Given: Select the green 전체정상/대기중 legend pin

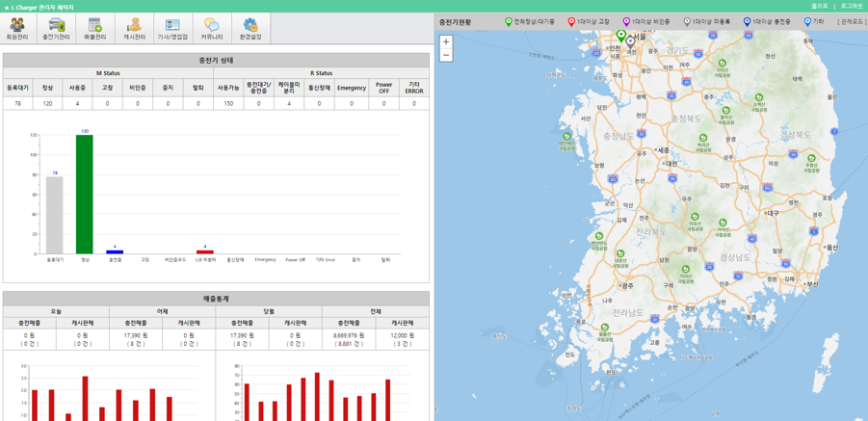Looking at the screenshot, I should point(509,21).
